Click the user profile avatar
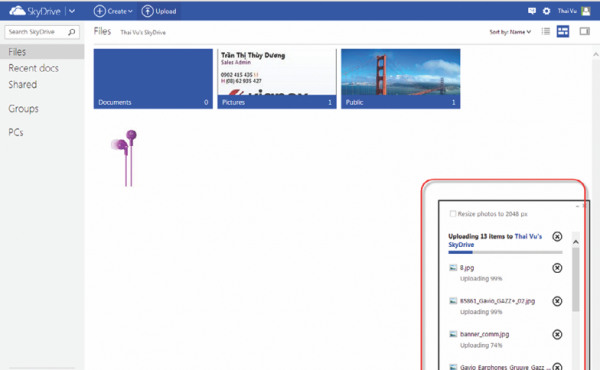This screenshot has width=600, height=370. pos(586,11)
